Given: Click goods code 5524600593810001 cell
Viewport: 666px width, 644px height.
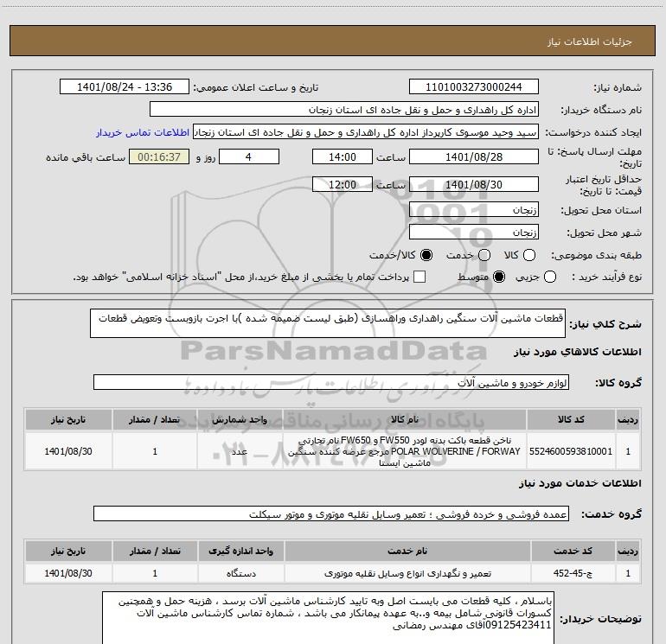Looking at the screenshot, I should [x=571, y=451].
